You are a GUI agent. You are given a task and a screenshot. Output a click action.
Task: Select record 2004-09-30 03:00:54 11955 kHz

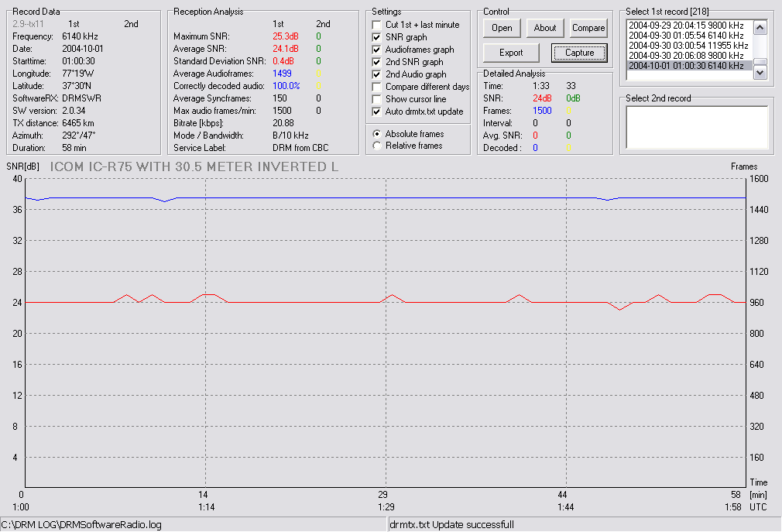690,46
